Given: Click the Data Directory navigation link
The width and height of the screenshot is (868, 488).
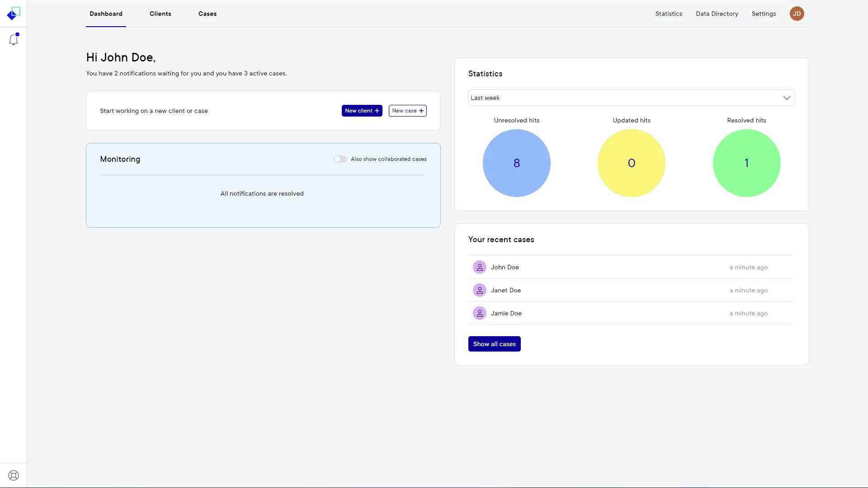Looking at the screenshot, I should click(x=717, y=13).
